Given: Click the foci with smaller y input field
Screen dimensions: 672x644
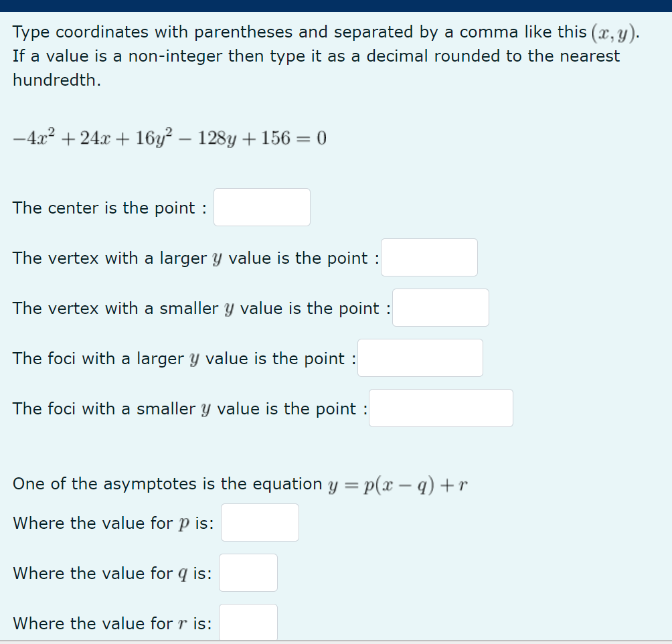Looking at the screenshot, I should [440, 408].
